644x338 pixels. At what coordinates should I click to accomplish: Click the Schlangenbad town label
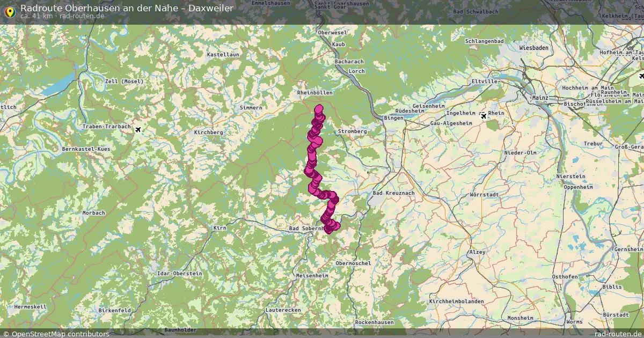485,41
